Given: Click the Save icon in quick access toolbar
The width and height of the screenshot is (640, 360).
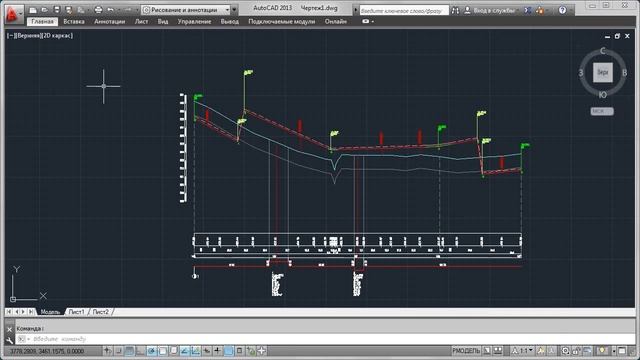Looking at the screenshot, I should 57,10.
